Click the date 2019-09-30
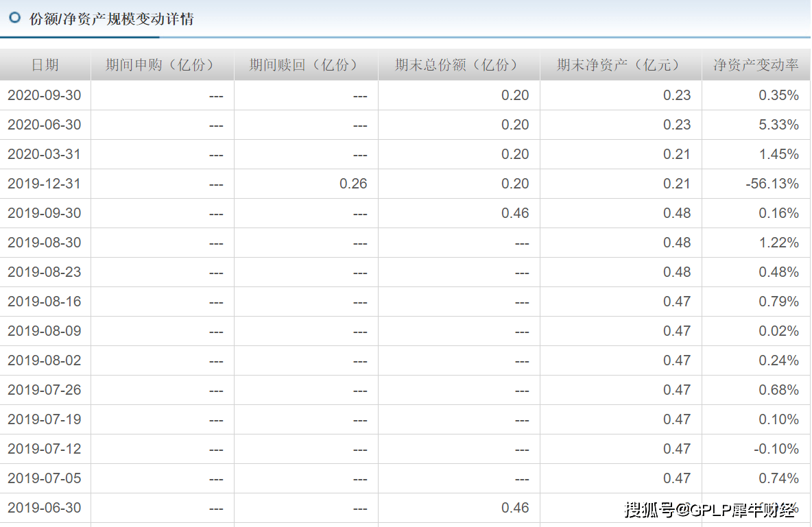 [44, 213]
